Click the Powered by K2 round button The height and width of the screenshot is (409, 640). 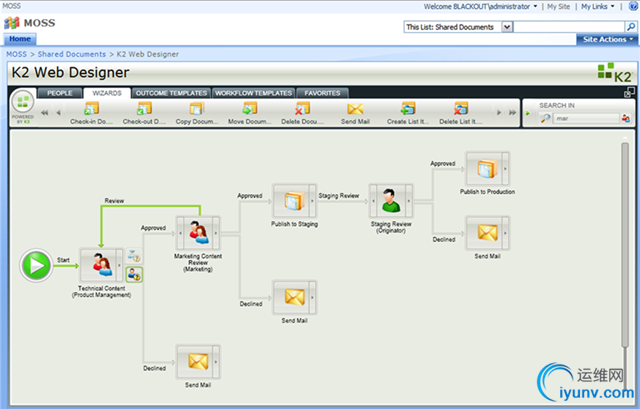point(23,102)
